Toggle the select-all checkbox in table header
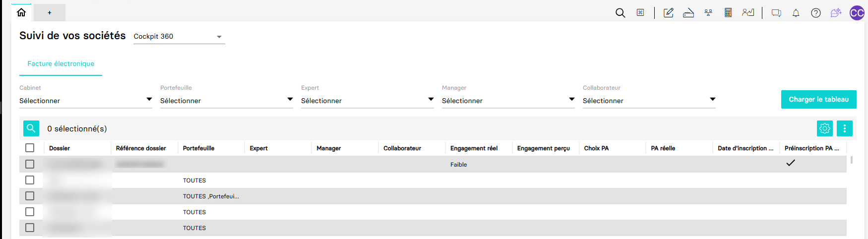The height and width of the screenshot is (239, 868). tap(30, 148)
